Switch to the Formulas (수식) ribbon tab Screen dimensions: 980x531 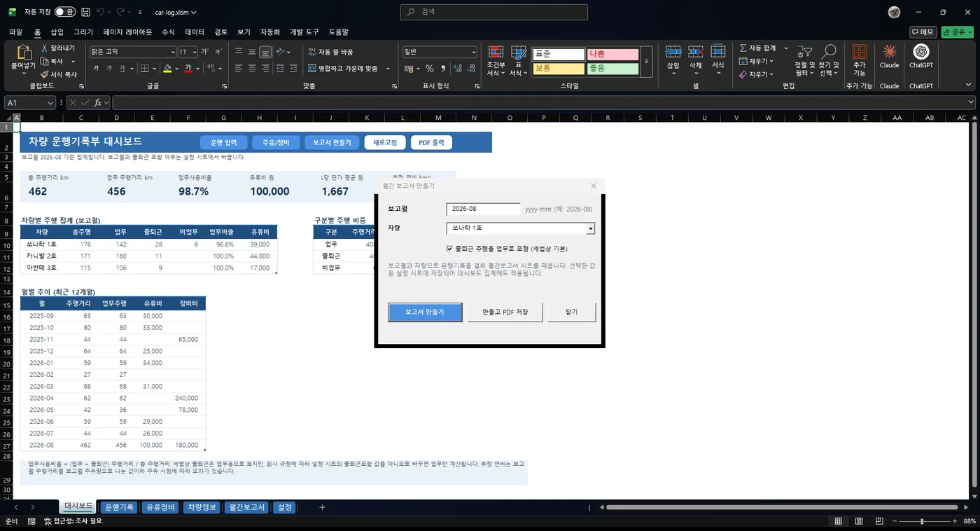[x=168, y=32]
